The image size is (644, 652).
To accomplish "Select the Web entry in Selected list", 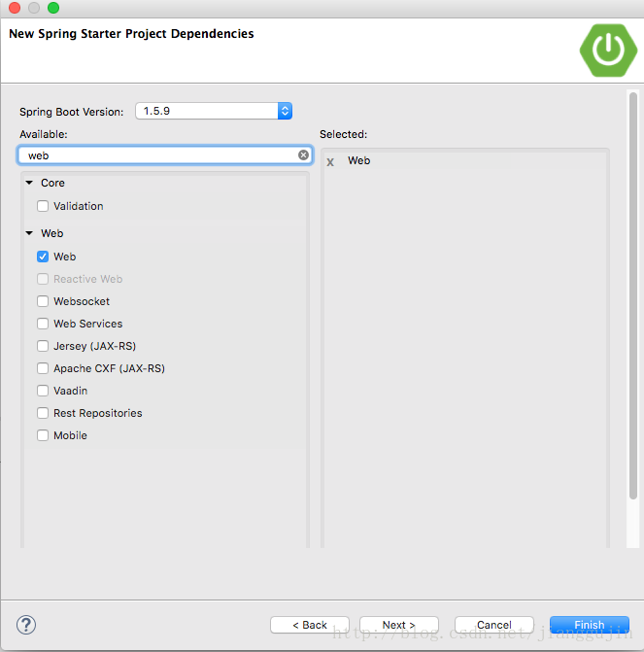I will point(358,161).
